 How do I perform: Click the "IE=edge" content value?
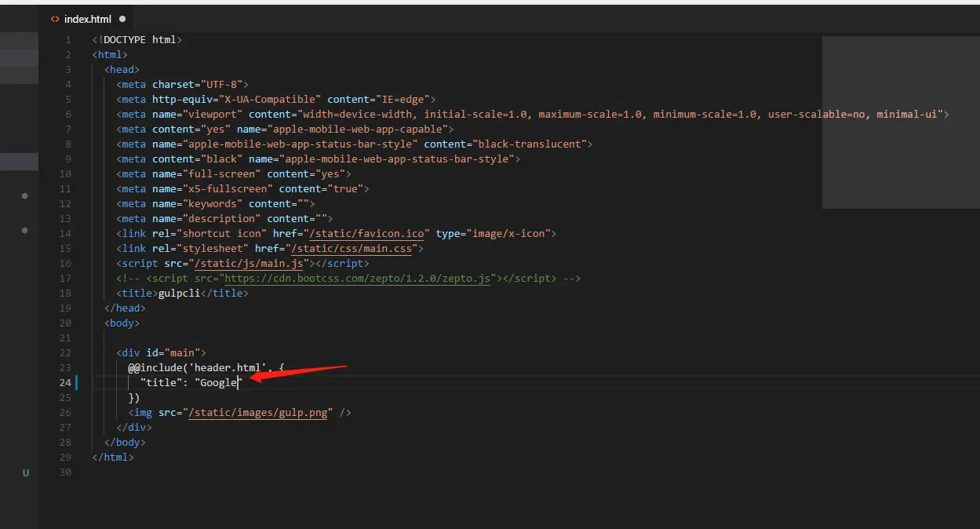coord(403,99)
